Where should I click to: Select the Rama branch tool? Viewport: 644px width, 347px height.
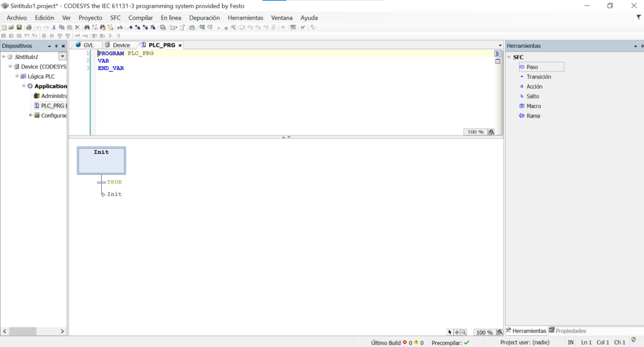(533, 116)
